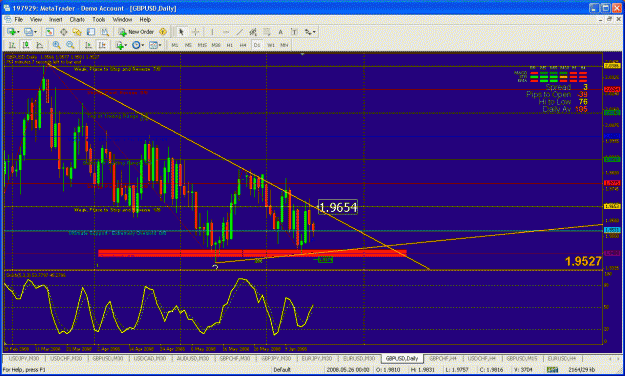Choose the equidistant channel tool
This screenshot has width=625, height=376.
point(253,32)
